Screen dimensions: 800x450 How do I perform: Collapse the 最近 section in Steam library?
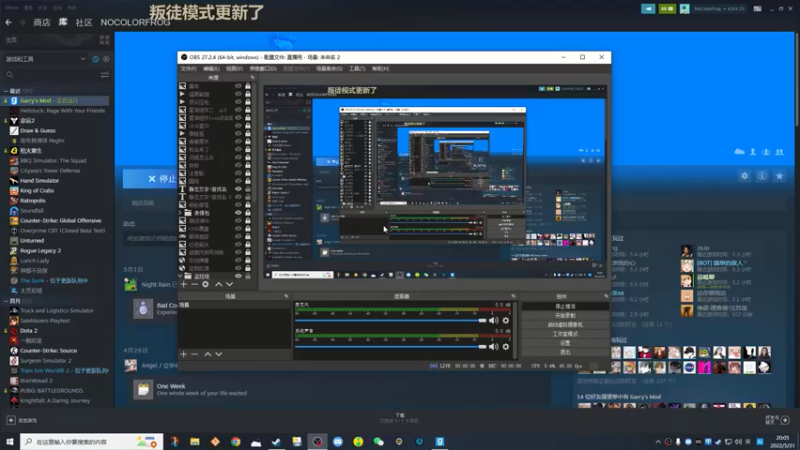pos(6,91)
